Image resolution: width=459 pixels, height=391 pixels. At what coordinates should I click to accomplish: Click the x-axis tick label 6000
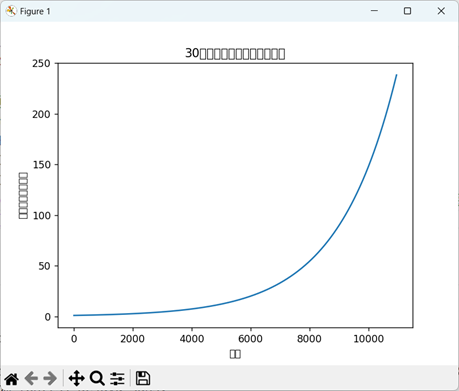point(250,339)
